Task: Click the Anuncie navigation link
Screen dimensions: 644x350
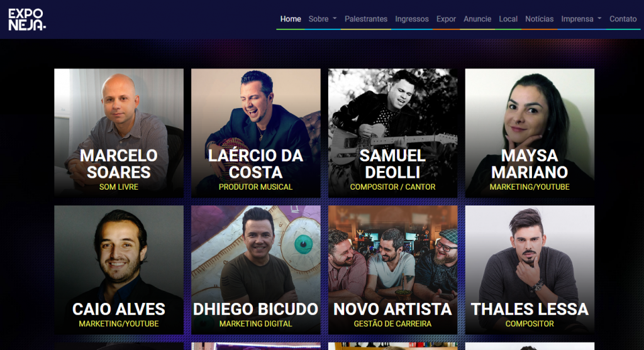Action: coord(477,19)
